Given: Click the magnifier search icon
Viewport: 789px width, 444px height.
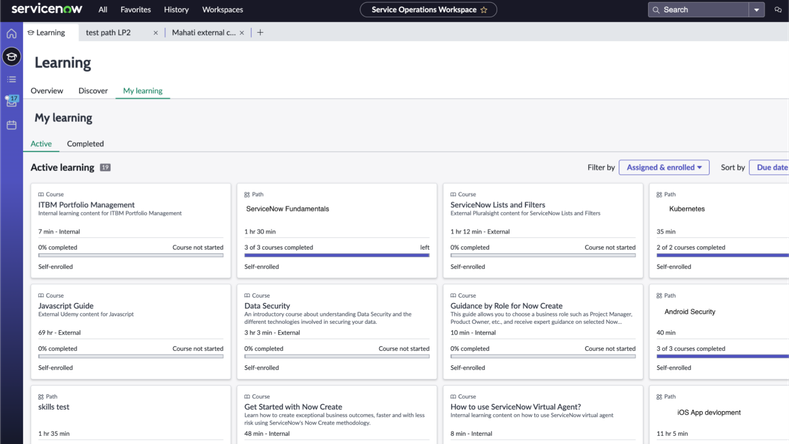Looking at the screenshot, I should (x=656, y=10).
